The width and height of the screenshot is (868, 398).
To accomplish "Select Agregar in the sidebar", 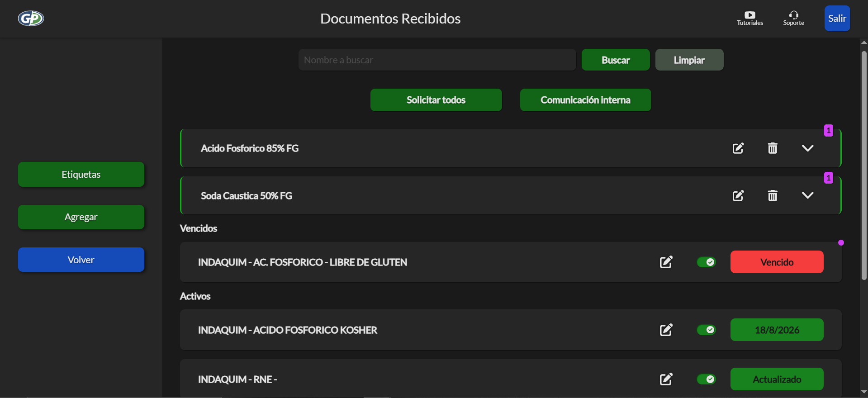I will [x=81, y=217].
